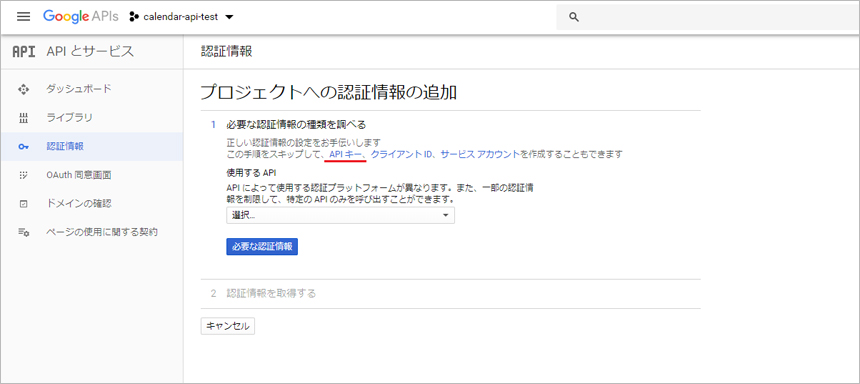
Task: Open ライブラリ in the sidebar
Action: (x=70, y=117)
